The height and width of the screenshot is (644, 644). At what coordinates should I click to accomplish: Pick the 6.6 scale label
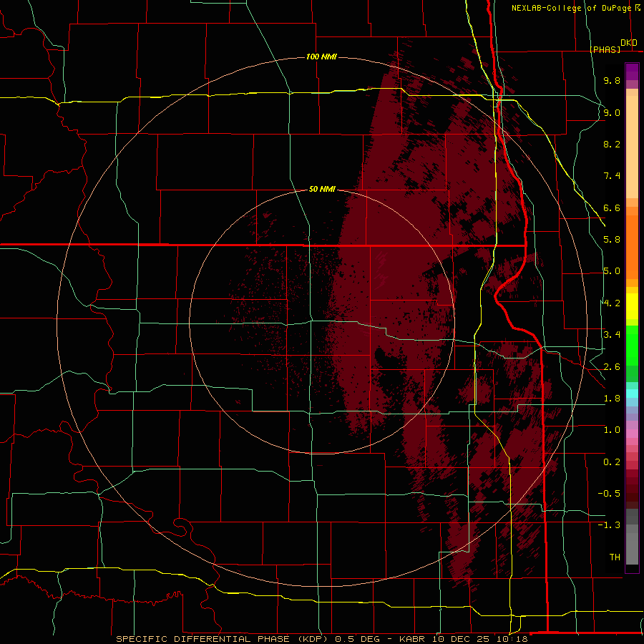(612, 208)
